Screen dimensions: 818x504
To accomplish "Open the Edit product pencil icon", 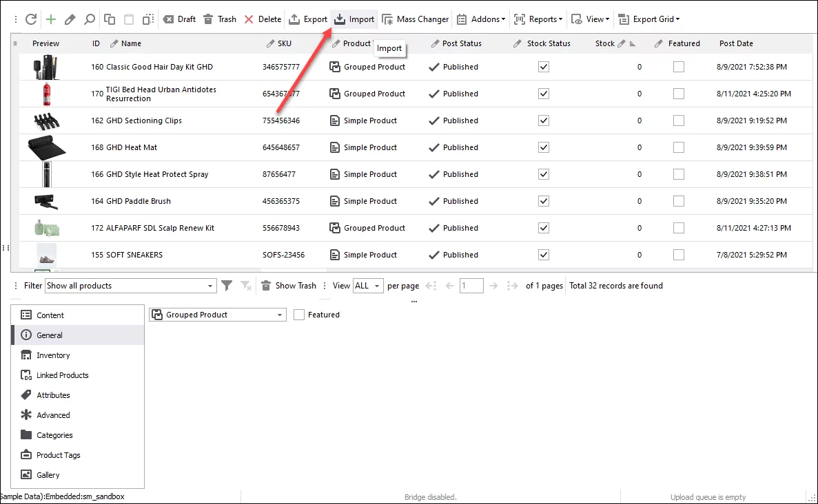I will (x=69, y=19).
